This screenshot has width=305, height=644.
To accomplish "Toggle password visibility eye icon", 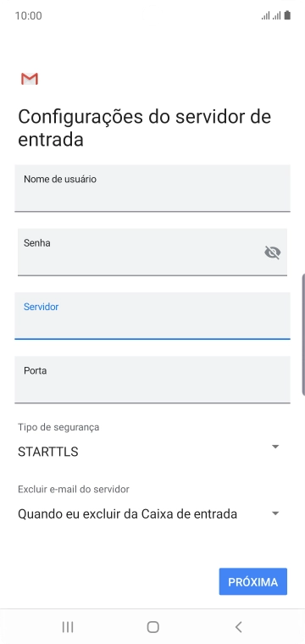I will [273, 253].
